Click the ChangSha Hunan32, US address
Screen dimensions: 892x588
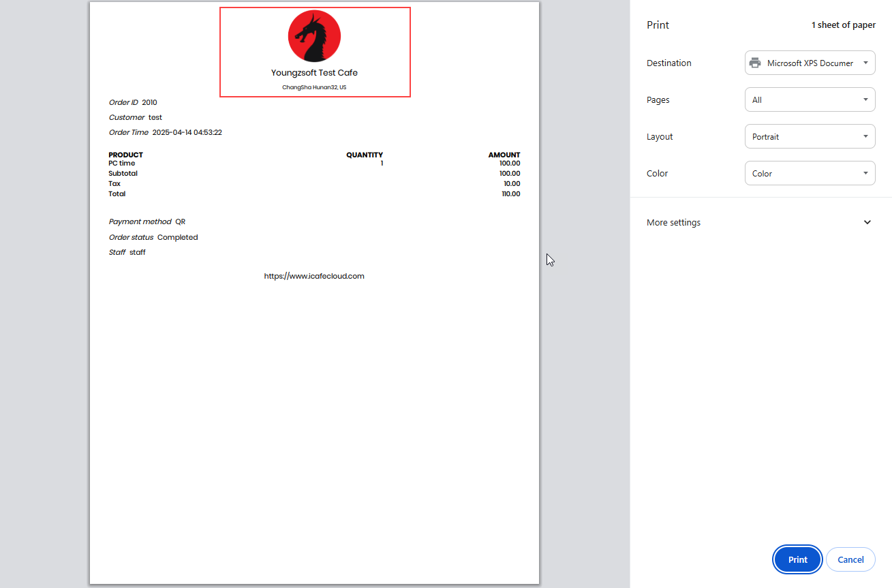314,87
